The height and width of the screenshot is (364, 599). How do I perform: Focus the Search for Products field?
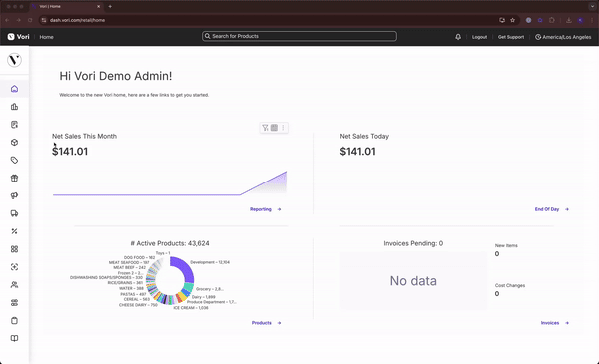[299, 36]
